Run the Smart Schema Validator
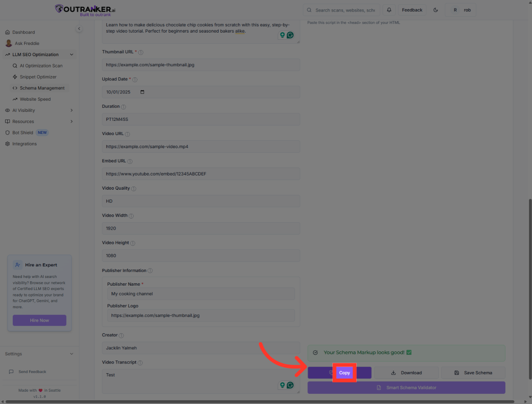This screenshot has height=404, width=532. pos(406,388)
